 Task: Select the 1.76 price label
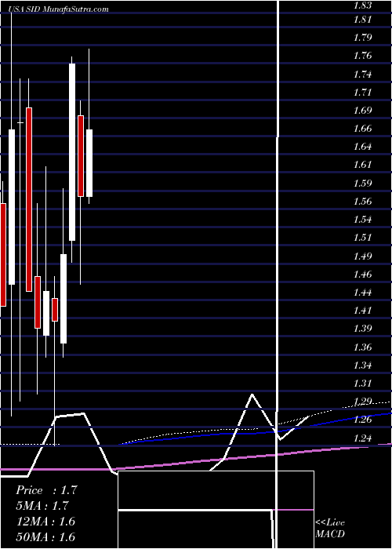tap(363, 56)
